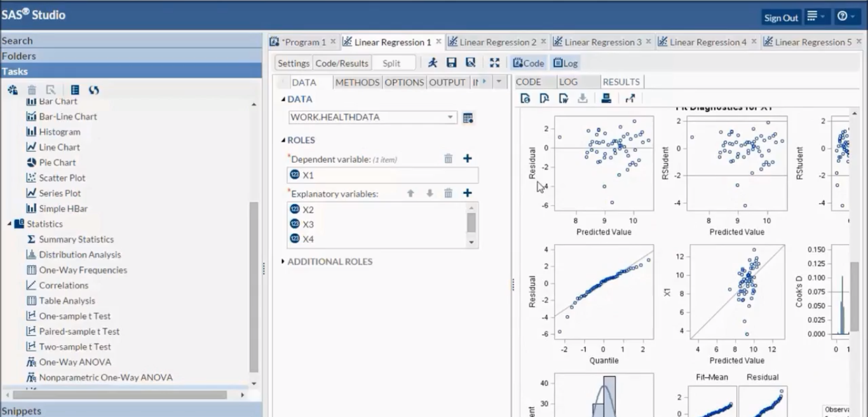Expand the Snippets pane section
Image resolution: width=868 pixels, height=417 pixels.
click(131, 411)
